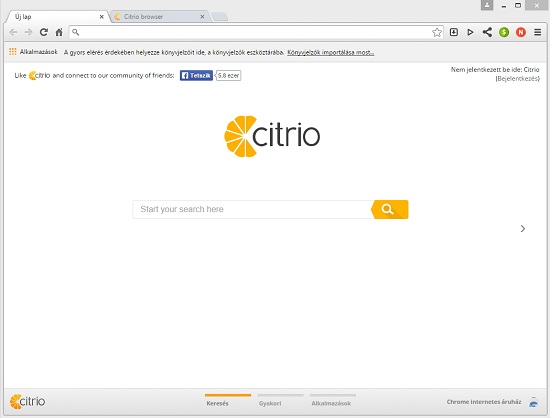Go forward with the forward arrow
The height and width of the screenshot is (418, 550).
pos(28,32)
